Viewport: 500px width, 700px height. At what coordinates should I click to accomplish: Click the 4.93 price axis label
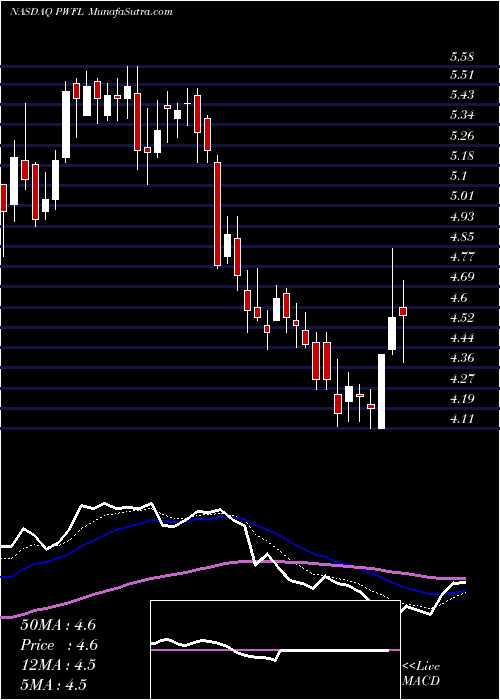pyautogui.click(x=462, y=216)
